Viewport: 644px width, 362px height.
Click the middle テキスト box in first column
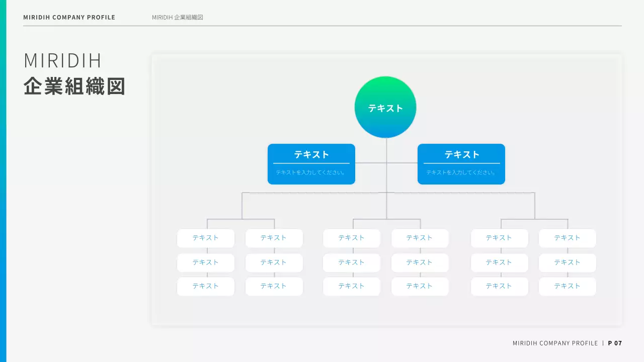(206, 262)
